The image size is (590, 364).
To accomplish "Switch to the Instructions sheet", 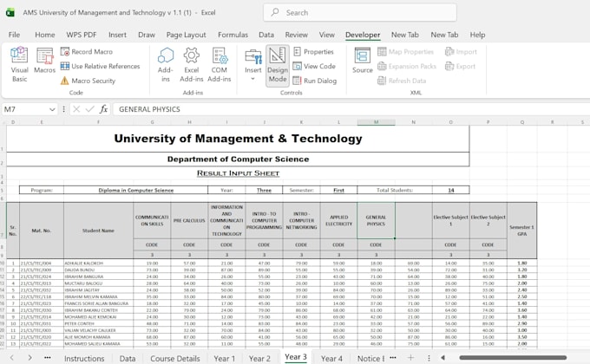I will click(x=84, y=358).
